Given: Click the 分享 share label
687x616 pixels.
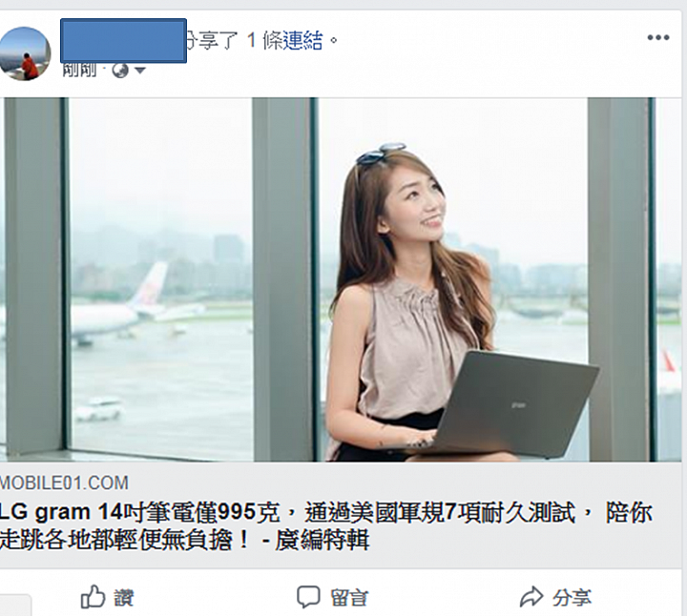Looking at the screenshot, I should [x=572, y=598].
